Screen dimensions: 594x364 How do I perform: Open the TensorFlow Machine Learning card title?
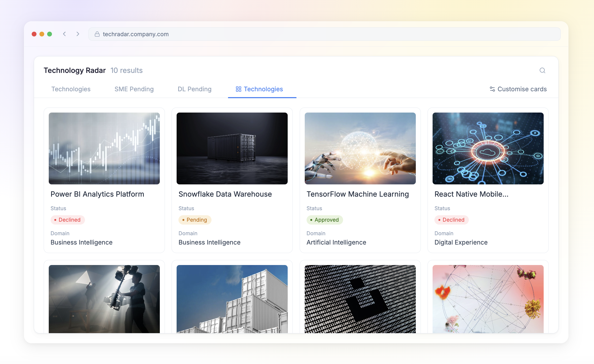point(357,194)
